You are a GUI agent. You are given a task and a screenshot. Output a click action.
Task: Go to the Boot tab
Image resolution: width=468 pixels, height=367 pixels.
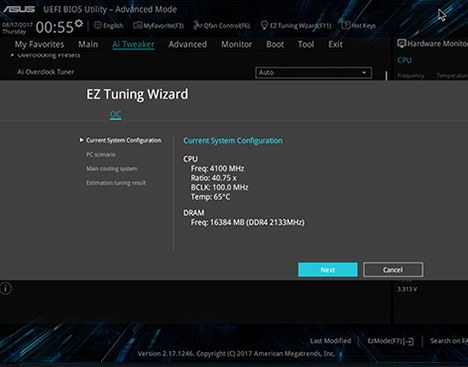(x=275, y=44)
